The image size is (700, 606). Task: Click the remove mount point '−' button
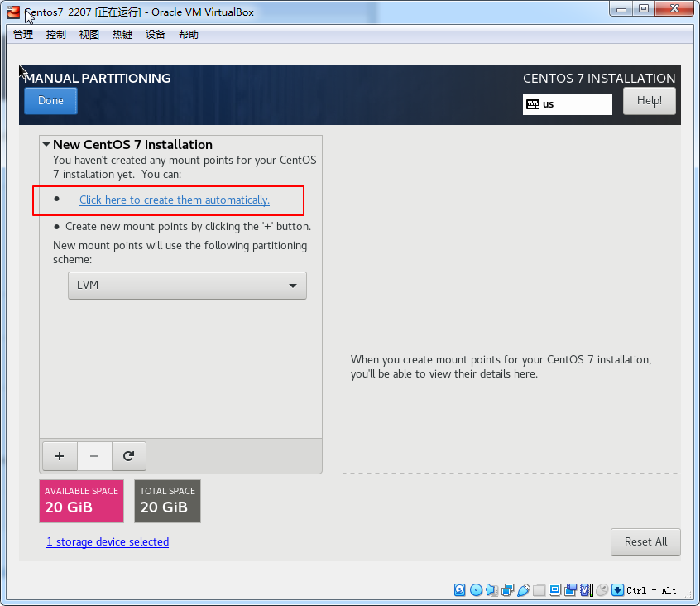[94, 456]
